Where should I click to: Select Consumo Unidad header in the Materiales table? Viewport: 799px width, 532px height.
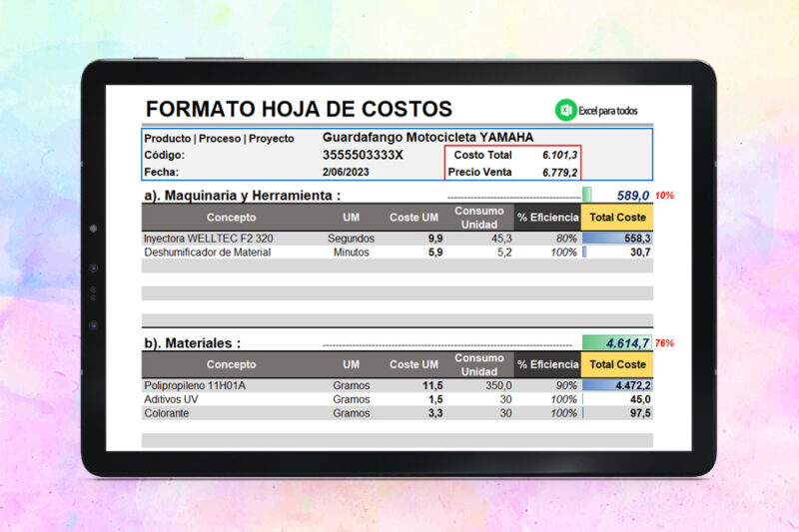[479, 364]
